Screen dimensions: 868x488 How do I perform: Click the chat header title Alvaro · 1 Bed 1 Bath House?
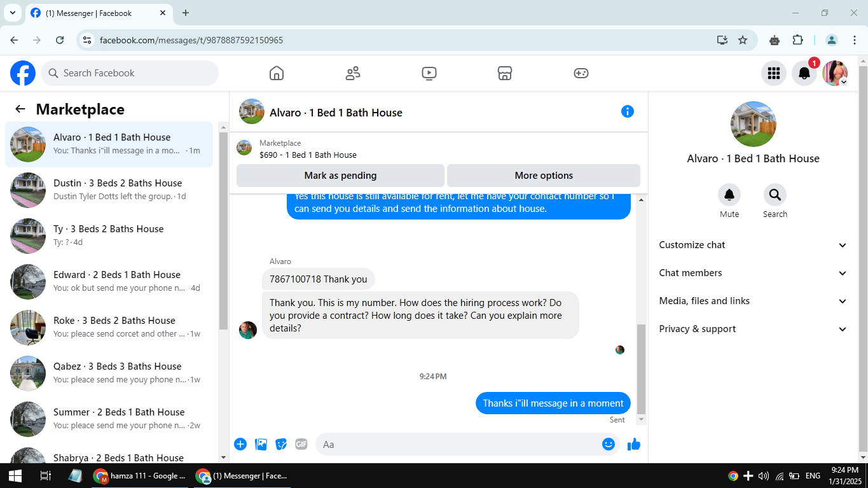click(x=336, y=113)
